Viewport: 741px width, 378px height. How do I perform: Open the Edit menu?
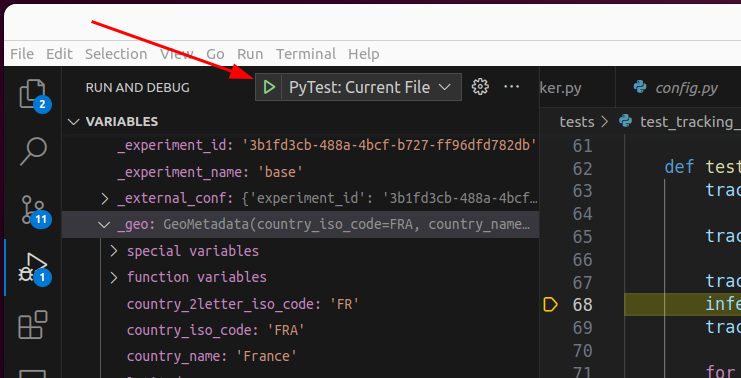point(59,54)
